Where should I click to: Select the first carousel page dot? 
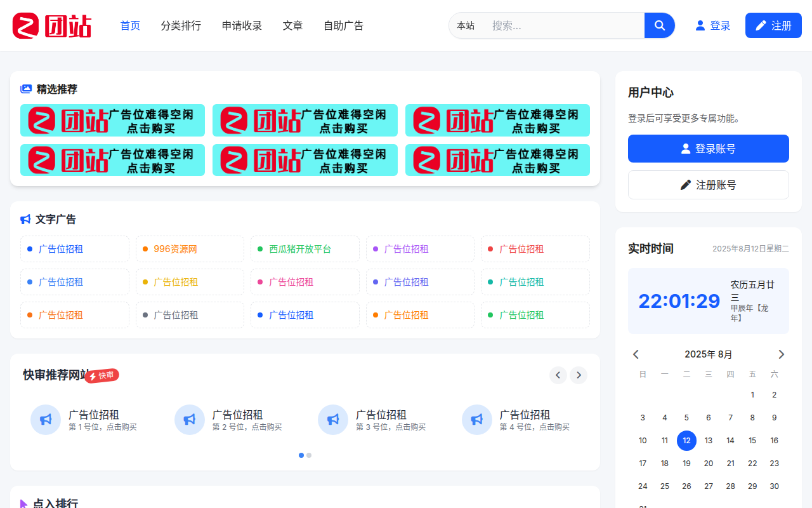301,455
